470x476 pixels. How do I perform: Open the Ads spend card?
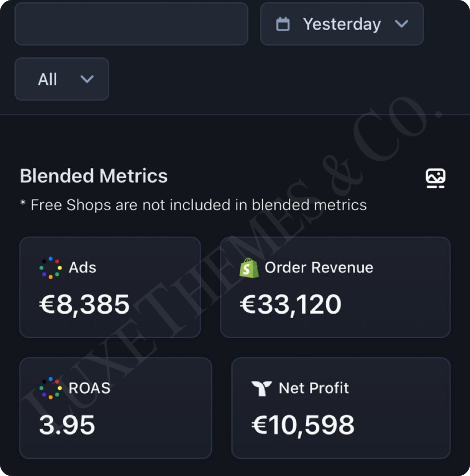click(x=110, y=287)
